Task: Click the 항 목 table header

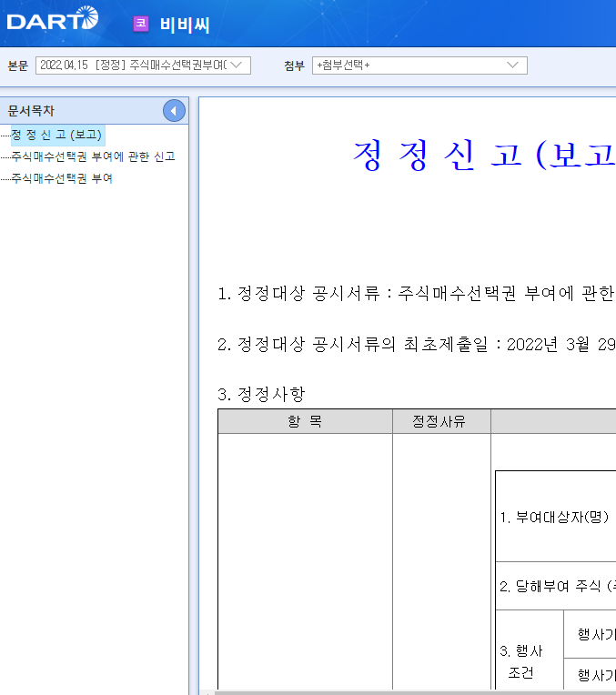Action: [x=305, y=421]
